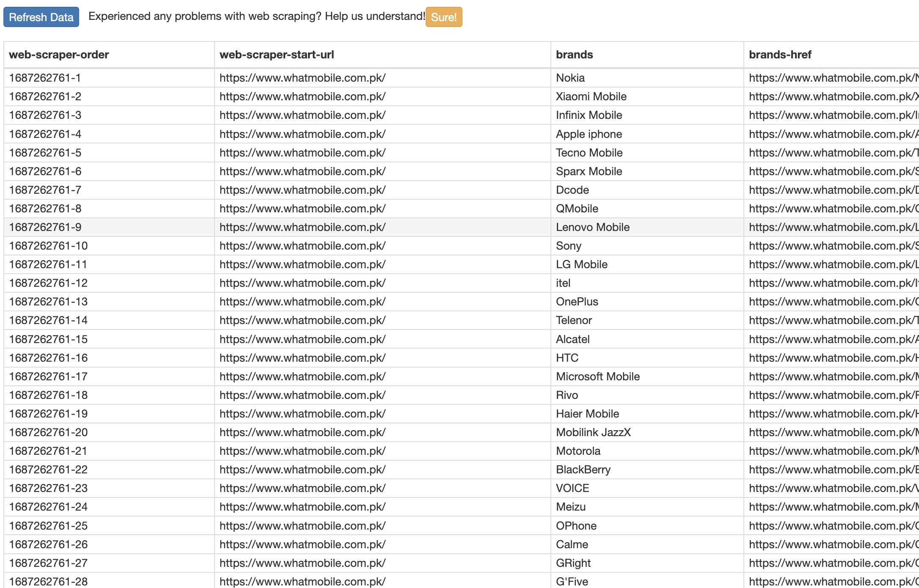Click the Mobilink JazzX cell
Screen dimensions: 919x588
(x=647, y=432)
